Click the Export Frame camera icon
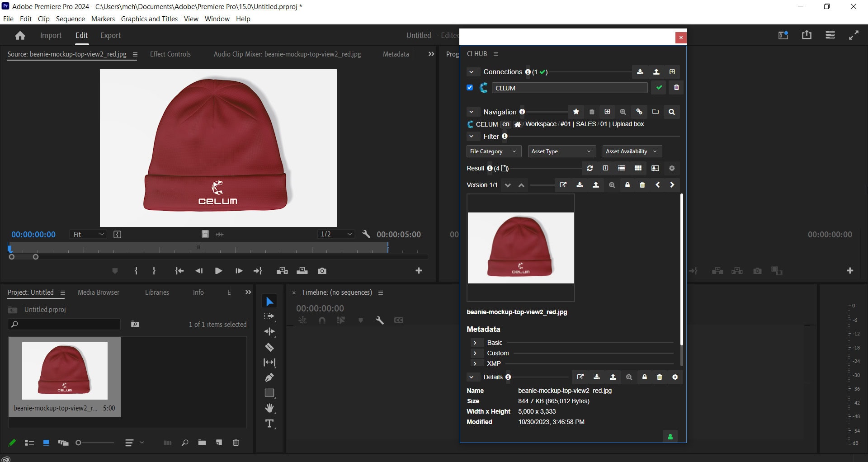 click(x=322, y=271)
